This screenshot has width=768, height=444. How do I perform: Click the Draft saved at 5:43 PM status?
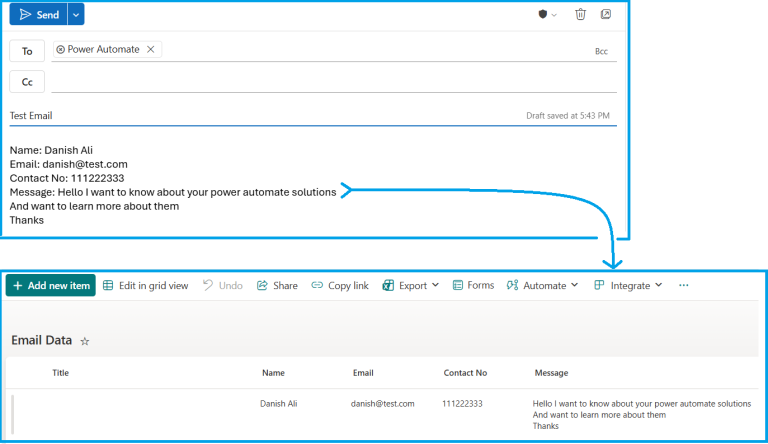click(568, 116)
